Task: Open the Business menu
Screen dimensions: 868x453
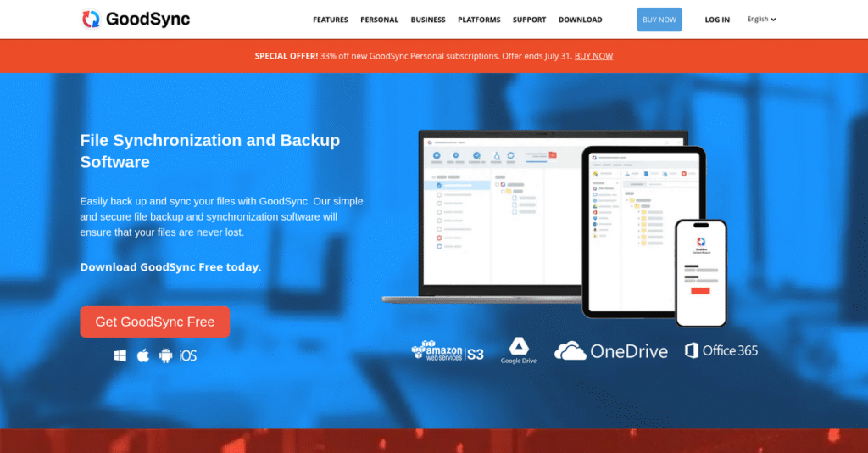Action: (x=428, y=20)
